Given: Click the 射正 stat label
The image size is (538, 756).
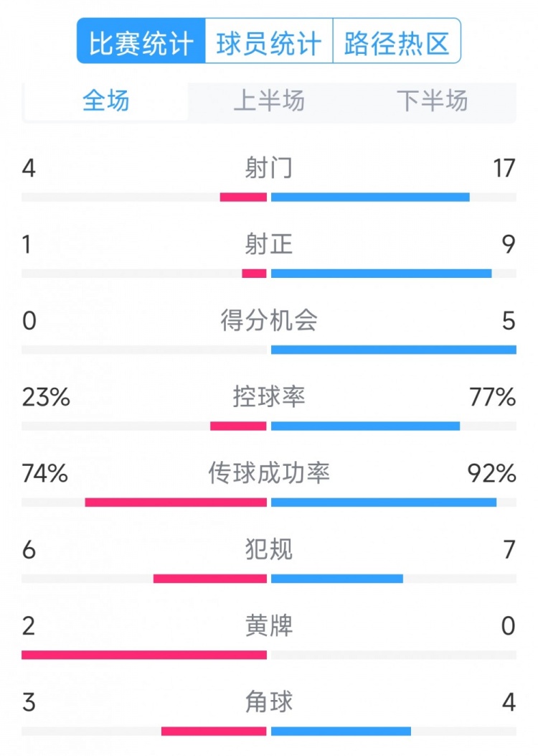Looking at the screenshot, I should click(x=269, y=246).
